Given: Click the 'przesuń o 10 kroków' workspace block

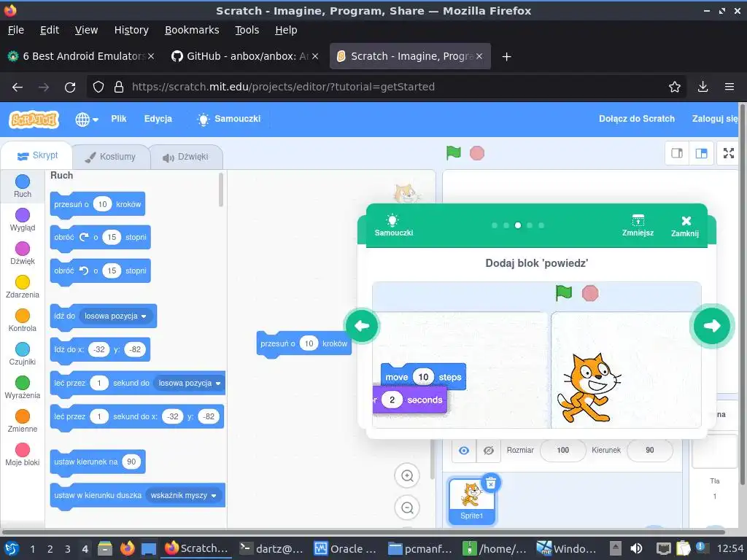Looking at the screenshot, I should click(304, 344).
